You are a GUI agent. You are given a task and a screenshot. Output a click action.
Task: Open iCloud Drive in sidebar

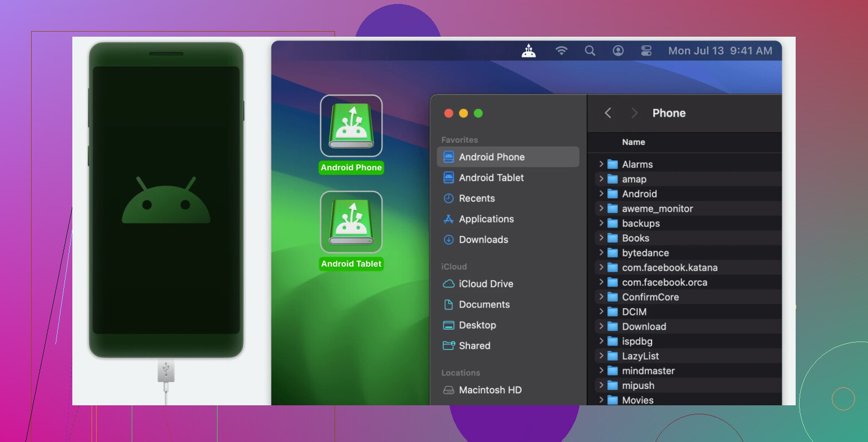point(508,284)
